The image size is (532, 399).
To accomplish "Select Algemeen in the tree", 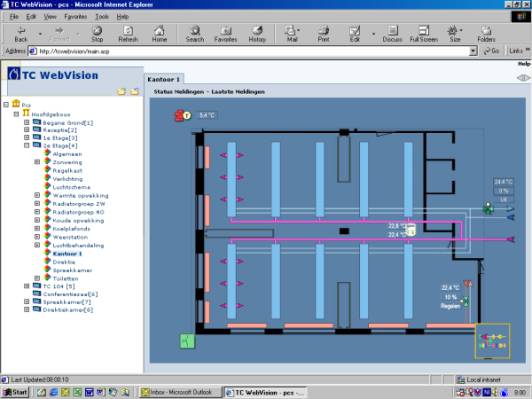I will point(67,154).
